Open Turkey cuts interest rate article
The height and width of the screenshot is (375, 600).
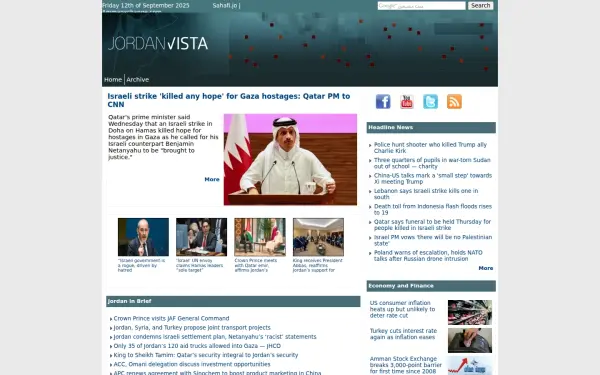[x=403, y=334]
